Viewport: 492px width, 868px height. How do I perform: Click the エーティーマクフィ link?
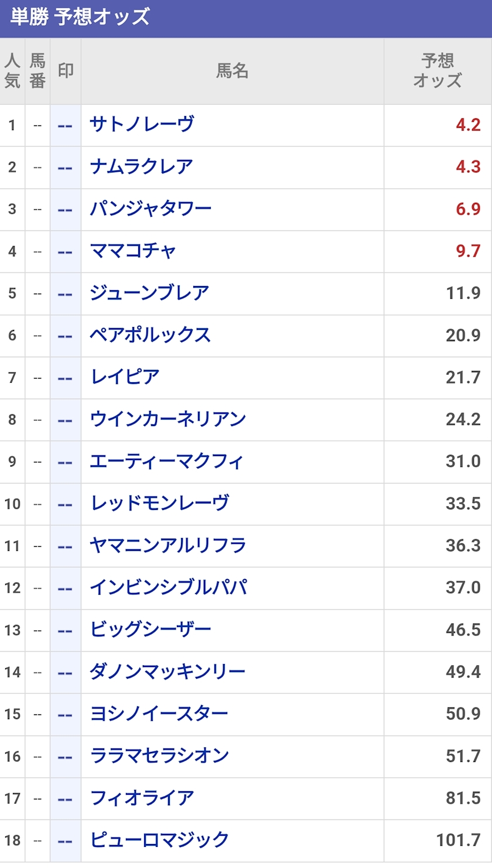[166, 462]
